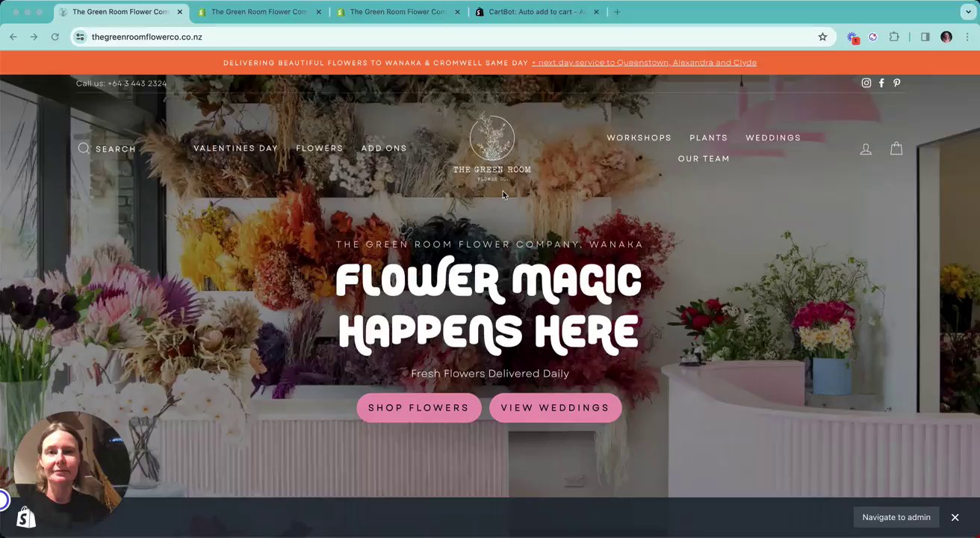Open the Chrome profile avatar

point(946,37)
